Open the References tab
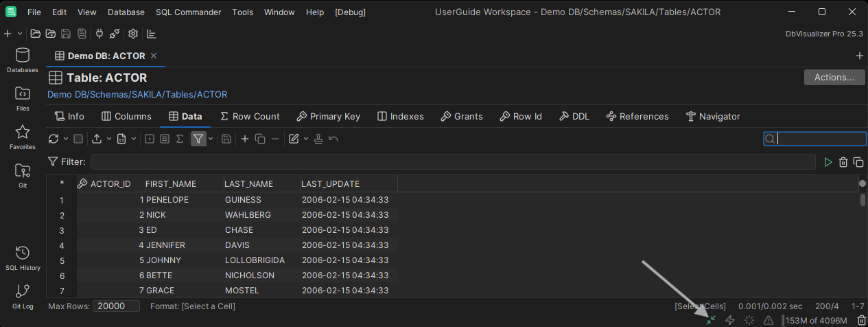868x327 pixels. (637, 116)
